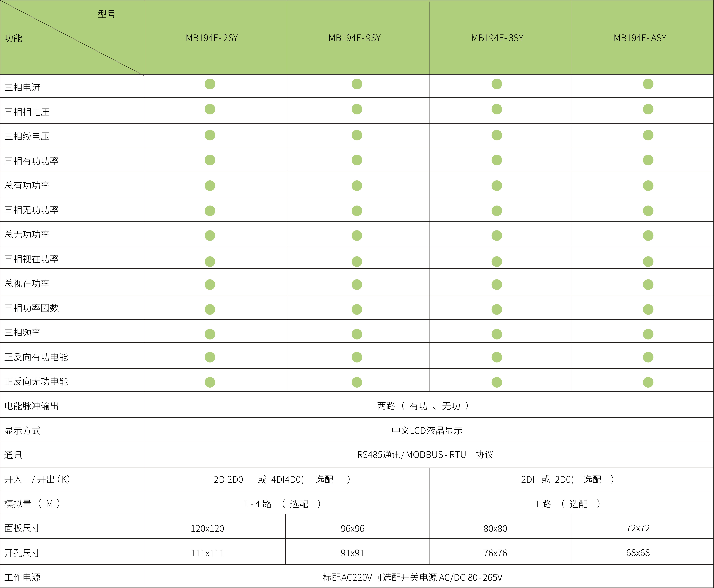
Task: Click the 通讯 row label
Action: (13, 455)
